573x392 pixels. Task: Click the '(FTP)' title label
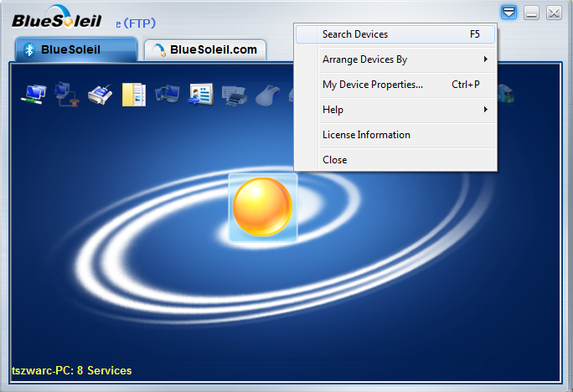(140, 23)
